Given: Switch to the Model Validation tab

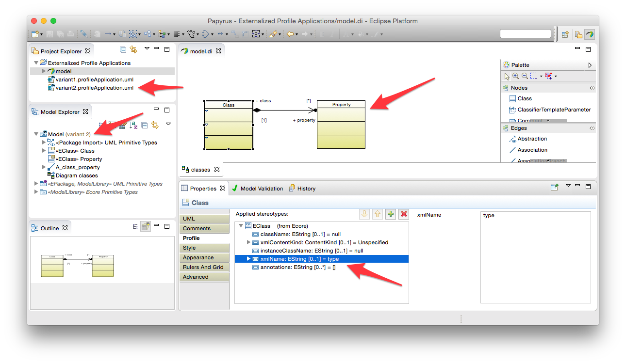Looking at the screenshot, I should click(258, 189).
